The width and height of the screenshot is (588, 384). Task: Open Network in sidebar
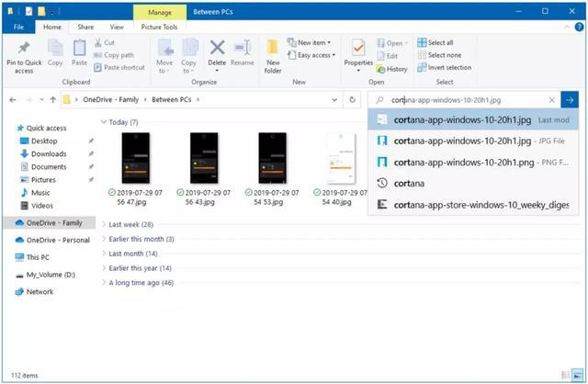pos(35,292)
